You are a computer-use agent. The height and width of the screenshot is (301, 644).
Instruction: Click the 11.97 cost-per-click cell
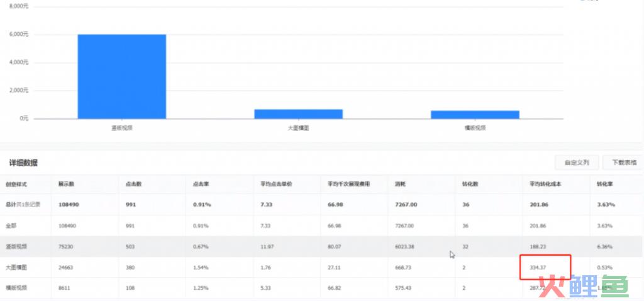point(267,247)
